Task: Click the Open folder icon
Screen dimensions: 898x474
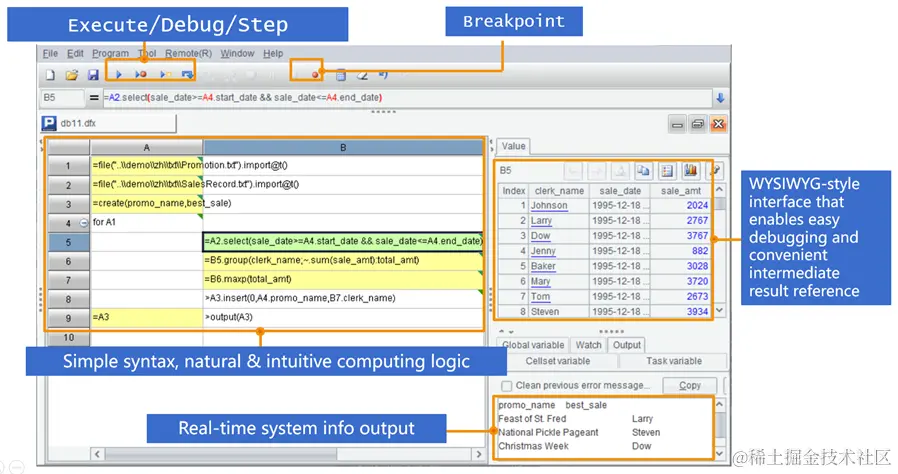Action: coord(72,74)
